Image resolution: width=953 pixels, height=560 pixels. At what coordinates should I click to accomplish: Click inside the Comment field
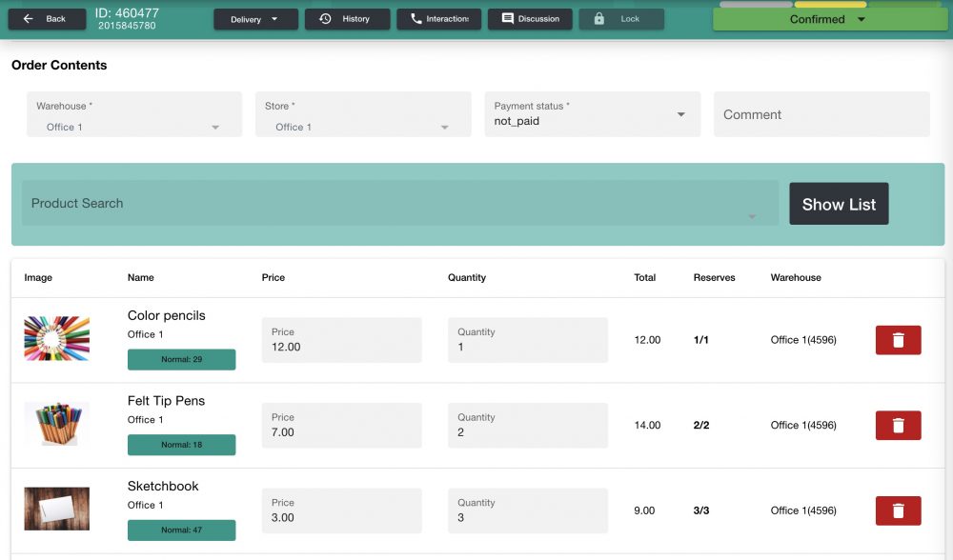[821, 114]
